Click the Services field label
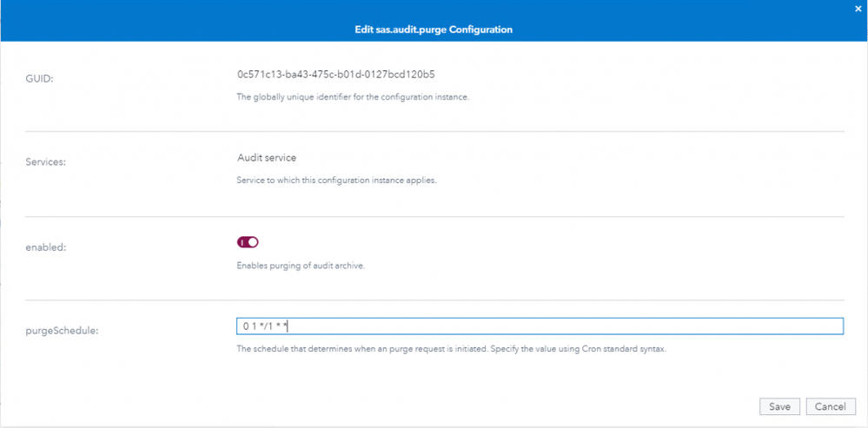This screenshot has height=428, width=868. click(x=45, y=162)
